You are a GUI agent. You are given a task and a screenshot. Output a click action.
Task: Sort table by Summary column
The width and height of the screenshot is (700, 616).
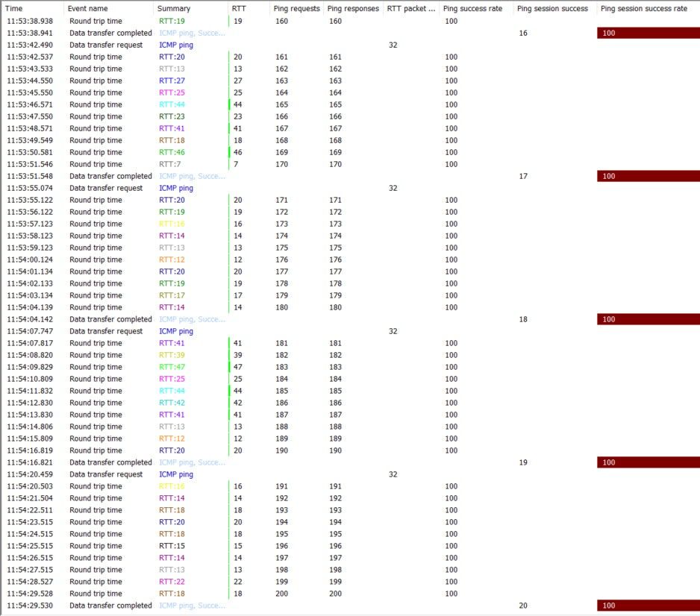(x=173, y=8)
